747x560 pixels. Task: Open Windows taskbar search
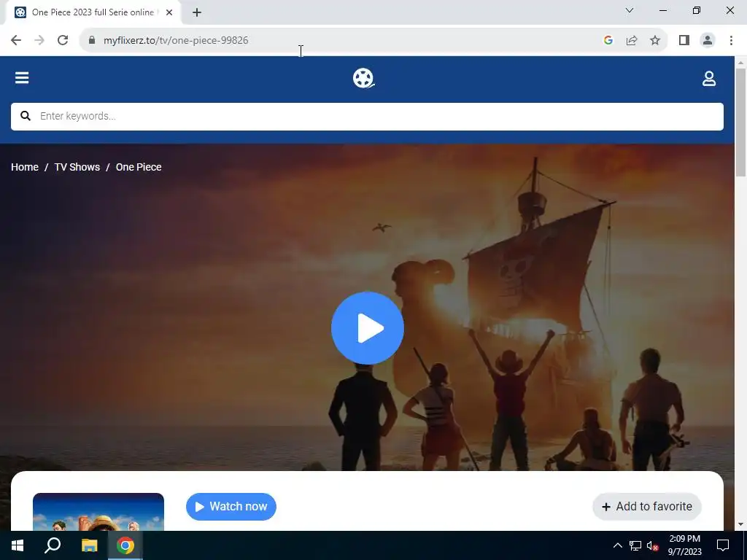point(53,545)
